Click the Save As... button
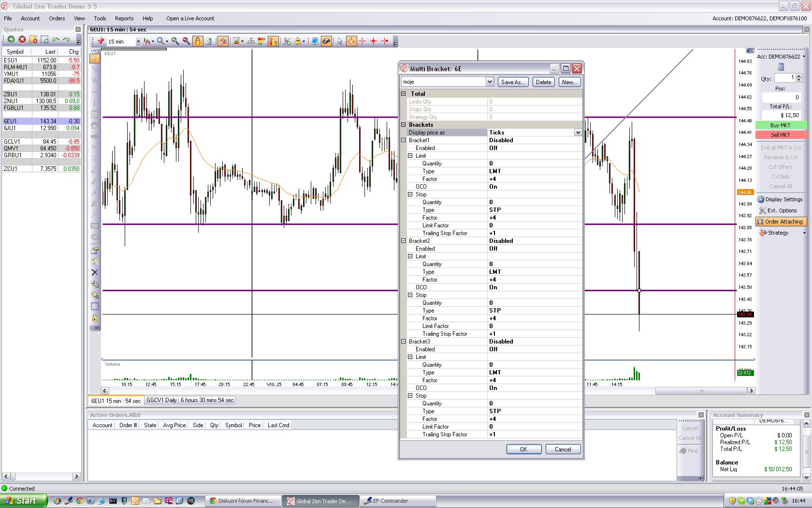The width and height of the screenshot is (812, 508). pyautogui.click(x=512, y=82)
